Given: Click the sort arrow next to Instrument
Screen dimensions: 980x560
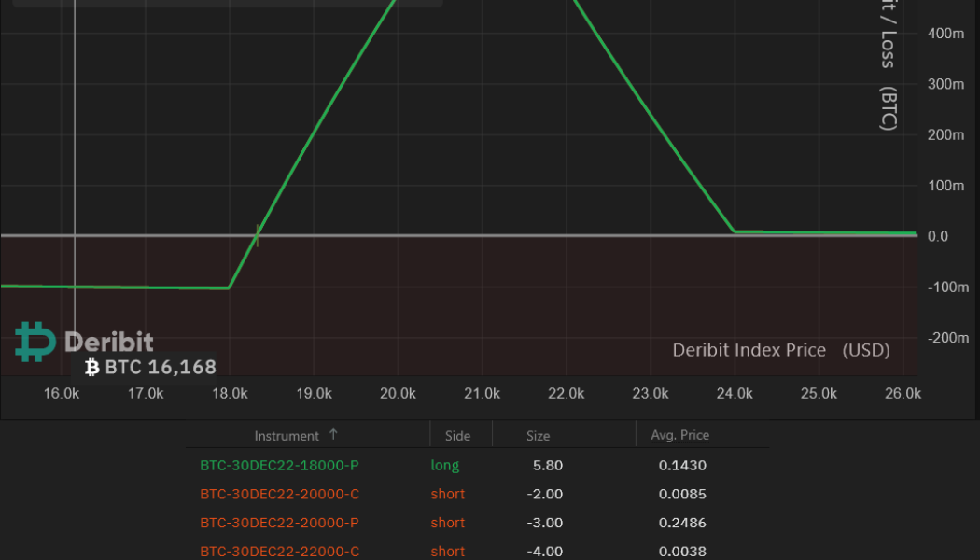Looking at the screenshot, I should [333, 435].
